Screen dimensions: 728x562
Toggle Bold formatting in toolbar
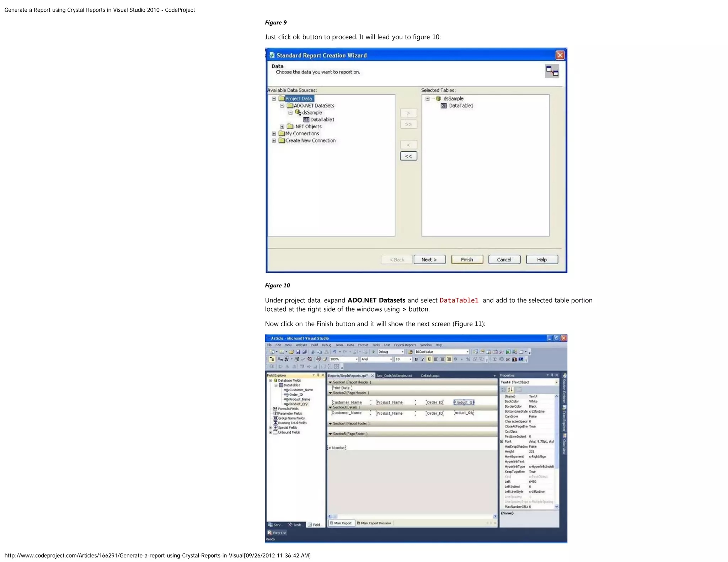coord(416,359)
